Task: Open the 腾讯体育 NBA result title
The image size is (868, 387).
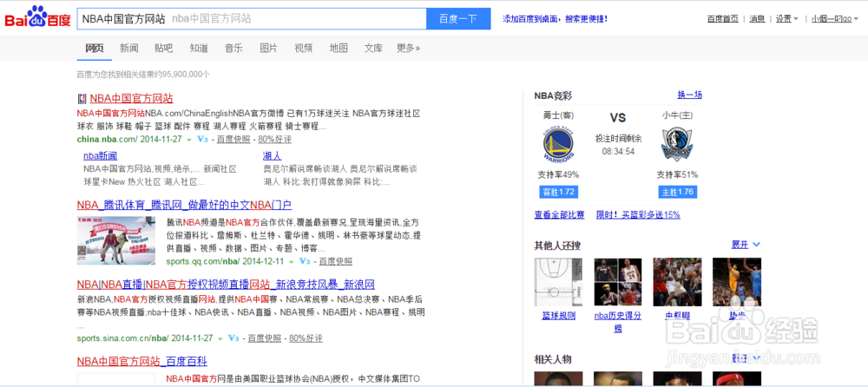Action: point(184,205)
